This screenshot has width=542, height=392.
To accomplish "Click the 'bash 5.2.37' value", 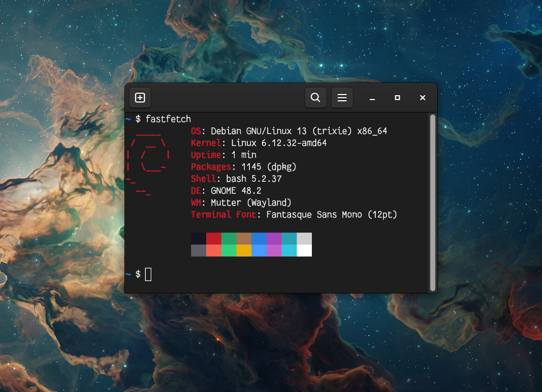I will tap(254, 179).
